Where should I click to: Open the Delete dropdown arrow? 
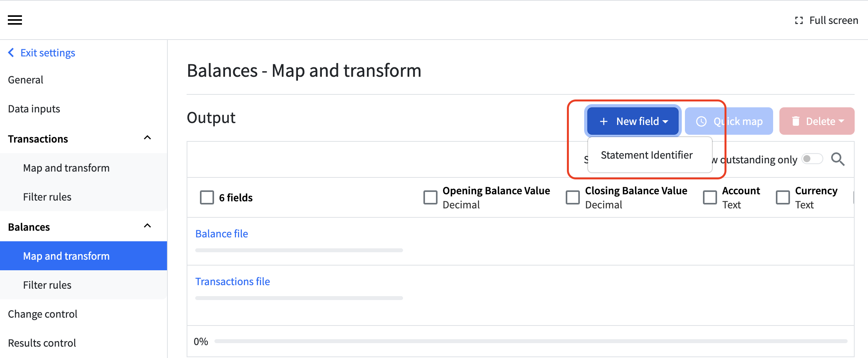coord(841,121)
